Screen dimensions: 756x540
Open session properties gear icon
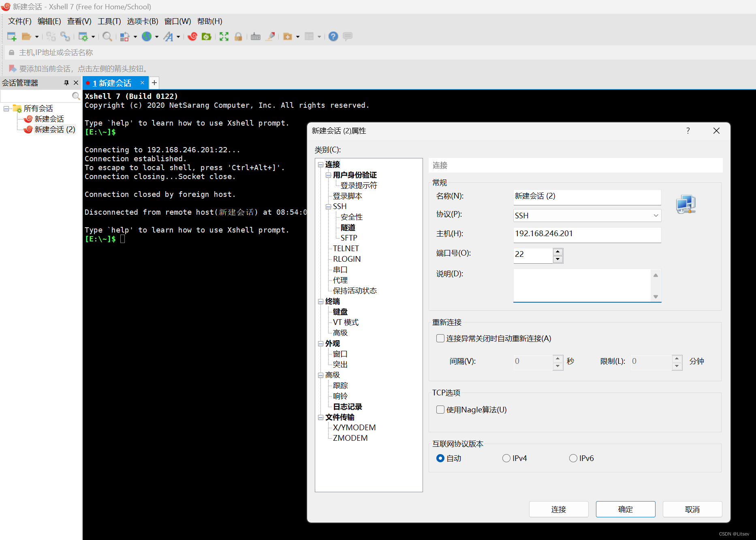(83, 36)
